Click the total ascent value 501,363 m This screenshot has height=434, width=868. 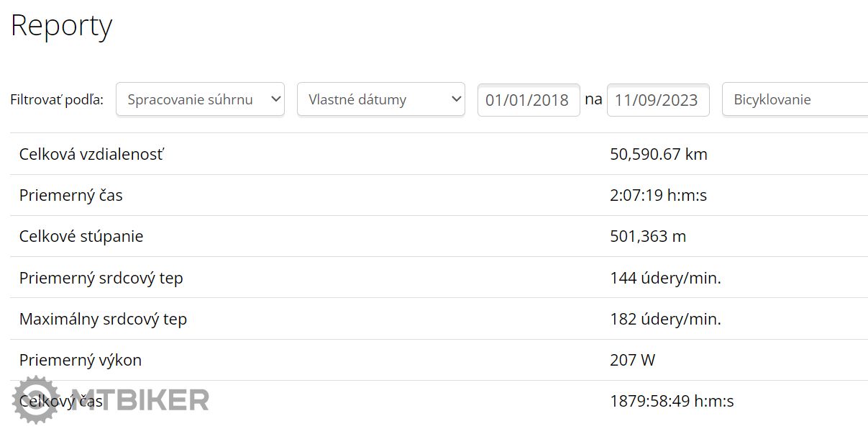click(x=648, y=236)
